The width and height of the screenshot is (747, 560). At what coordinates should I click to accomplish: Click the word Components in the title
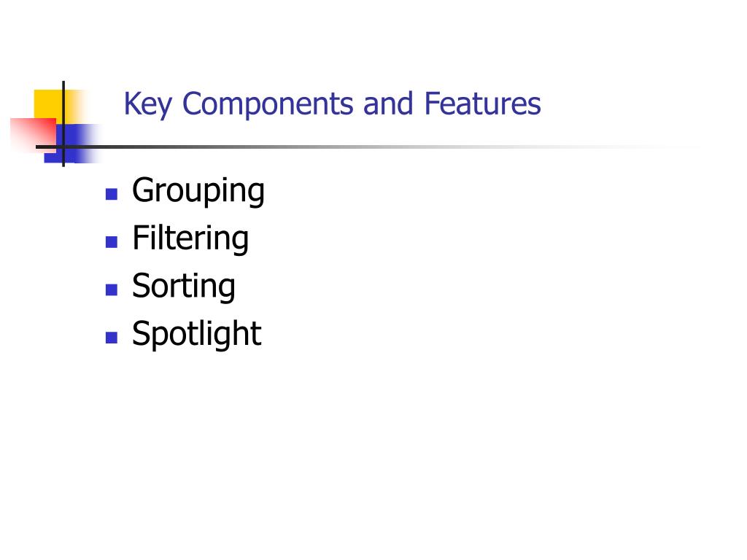pyautogui.click(x=268, y=104)
